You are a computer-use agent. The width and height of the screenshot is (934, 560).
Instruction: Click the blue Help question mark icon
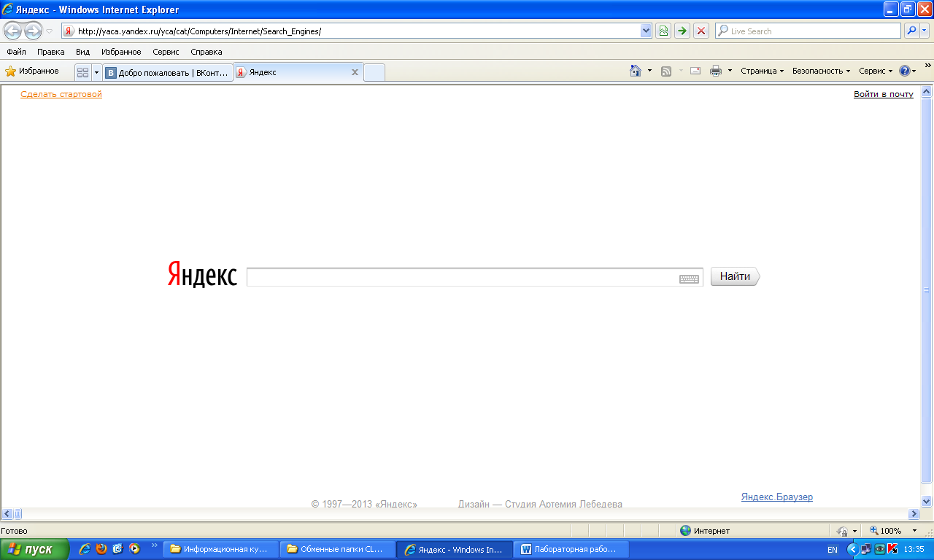905,71
